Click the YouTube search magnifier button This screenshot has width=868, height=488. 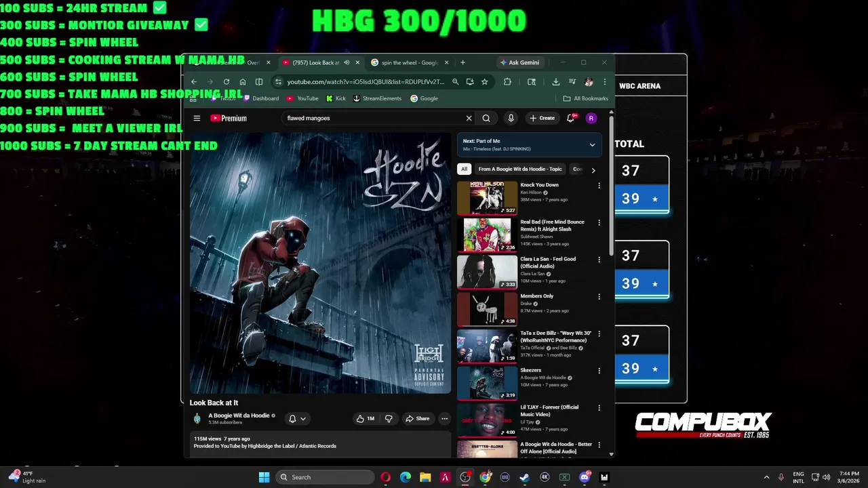pyautogui.click(x=486, y=118)
